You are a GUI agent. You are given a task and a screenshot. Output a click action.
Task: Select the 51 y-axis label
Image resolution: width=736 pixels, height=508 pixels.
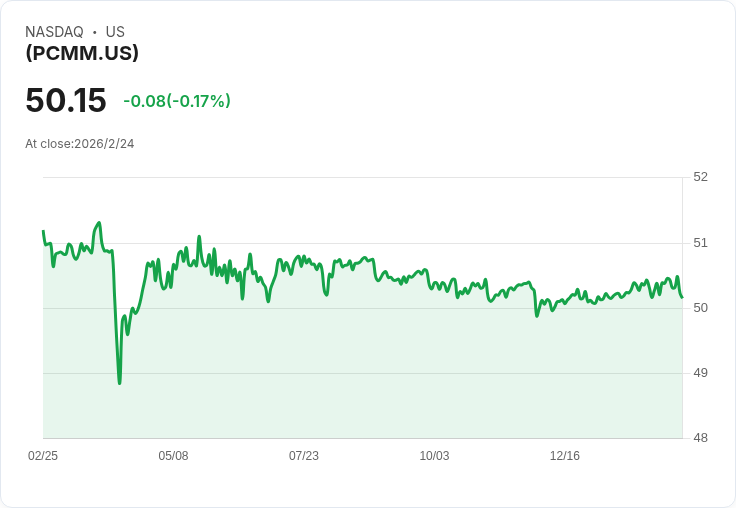700,243
